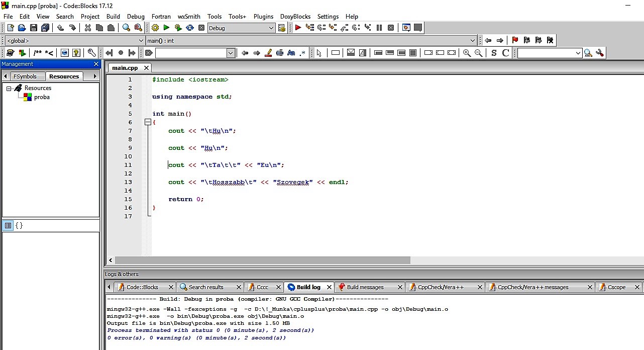Switch to the Build messages tab
This screenshot has width=644, height=350.
[365, 287]
